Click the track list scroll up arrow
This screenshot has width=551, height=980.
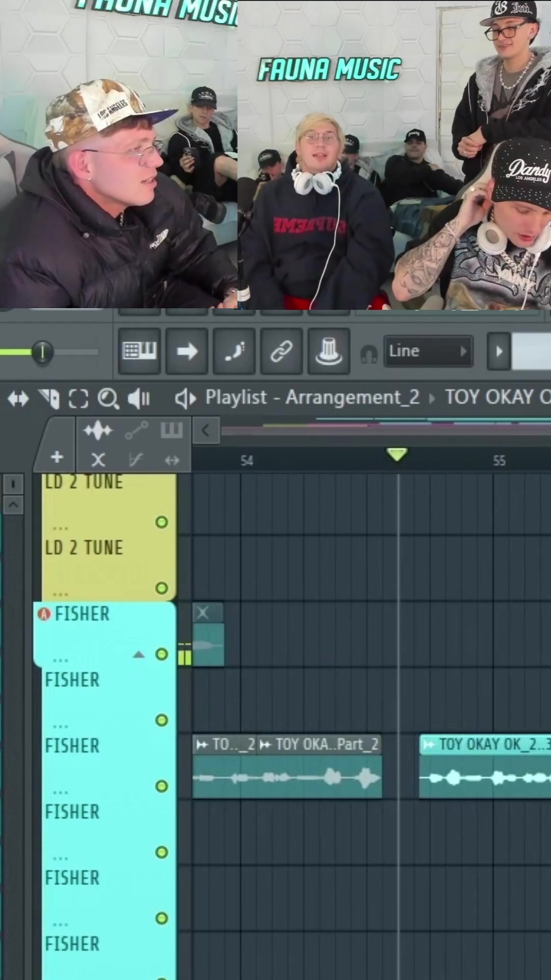tap(13, 505)
